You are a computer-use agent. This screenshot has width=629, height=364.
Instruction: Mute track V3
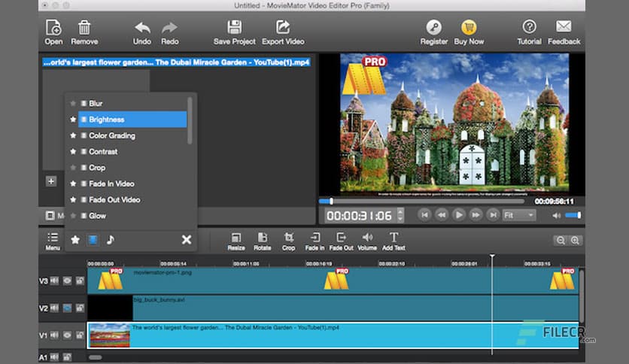[55, 281]
